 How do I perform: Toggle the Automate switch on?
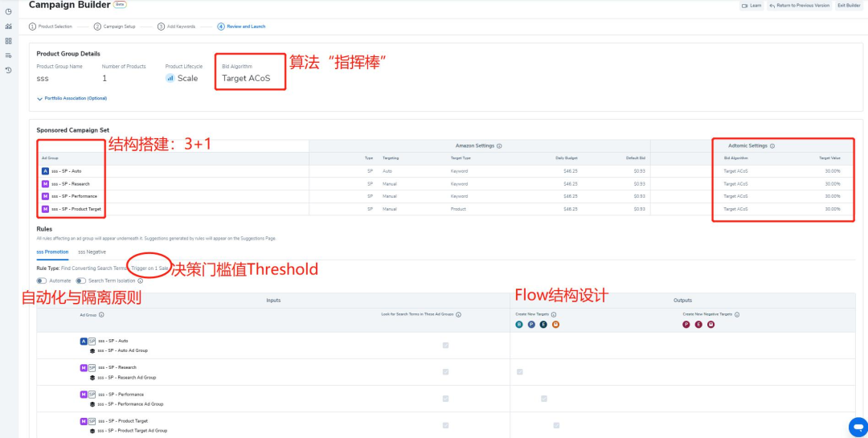pyautogui.click(x=41, y=280)
